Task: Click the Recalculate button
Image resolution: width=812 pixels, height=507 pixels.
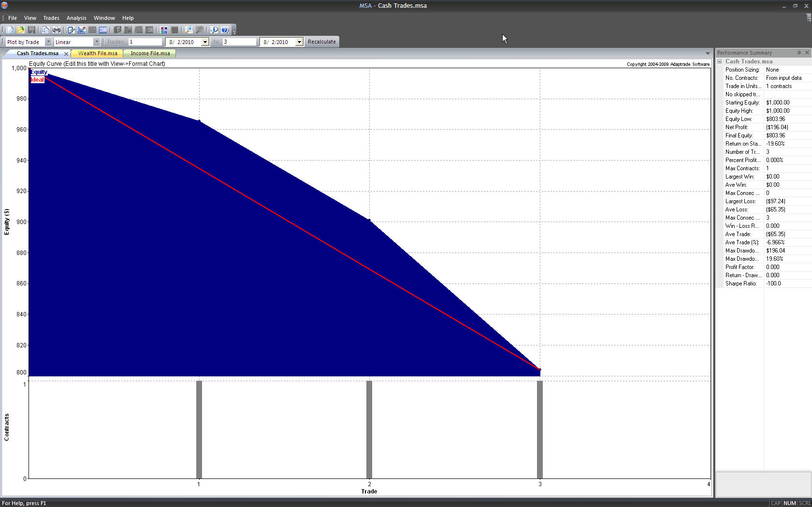Action: [322, 42]
